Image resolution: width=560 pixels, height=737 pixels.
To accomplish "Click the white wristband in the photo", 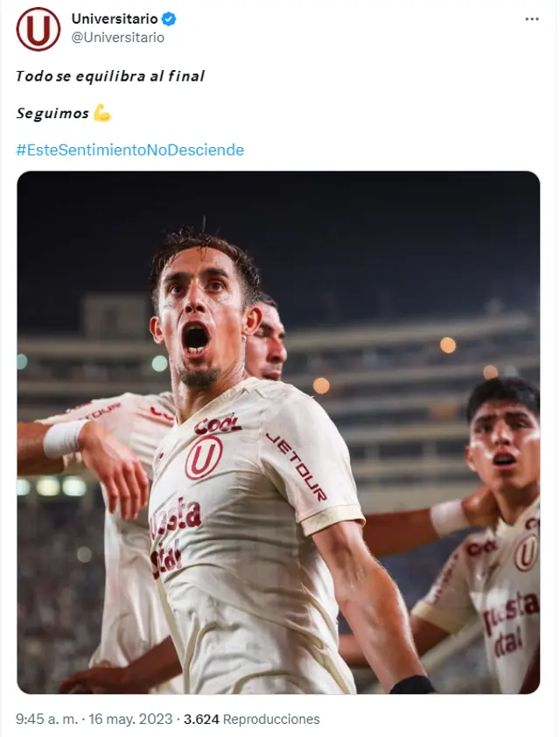I will click(64, 438).
